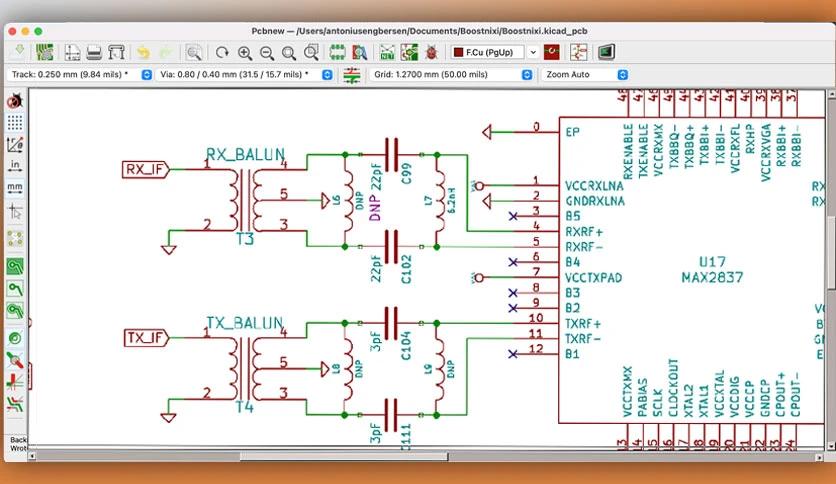Image resolution: width=836 pixels, height=484 pixels.
Task: Click the Print board icon
Action: click(94, 52)
